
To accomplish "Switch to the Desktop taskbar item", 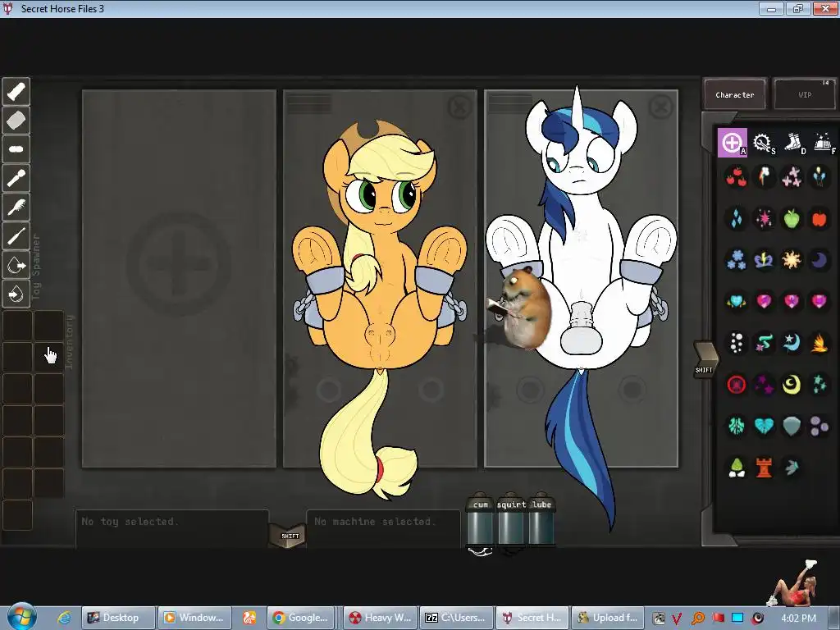I will 118,618.
